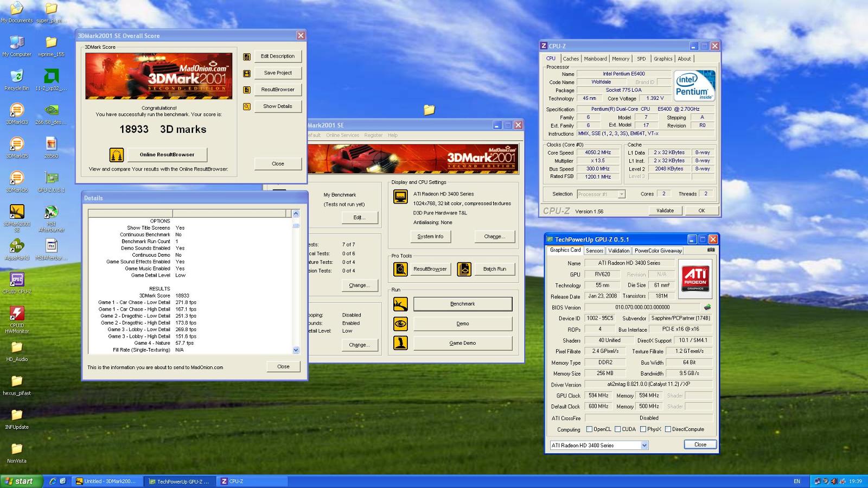Click the Save Project disk icon

click(x=247, y=73)
